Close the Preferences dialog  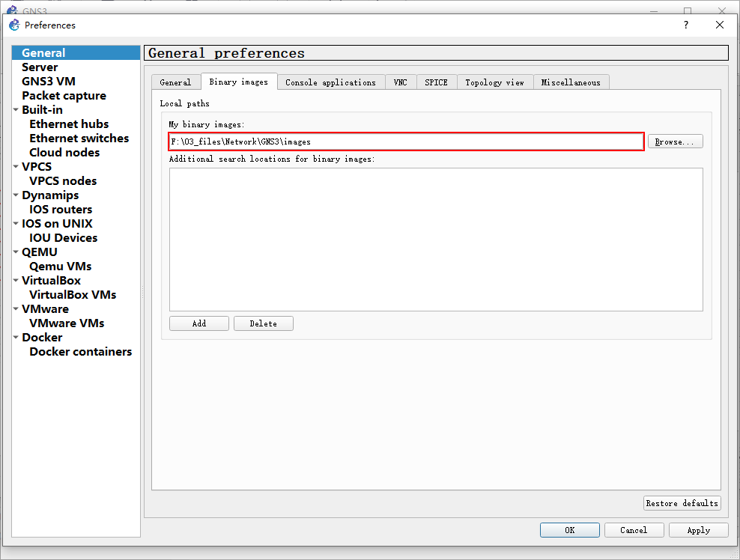(719, 25)
